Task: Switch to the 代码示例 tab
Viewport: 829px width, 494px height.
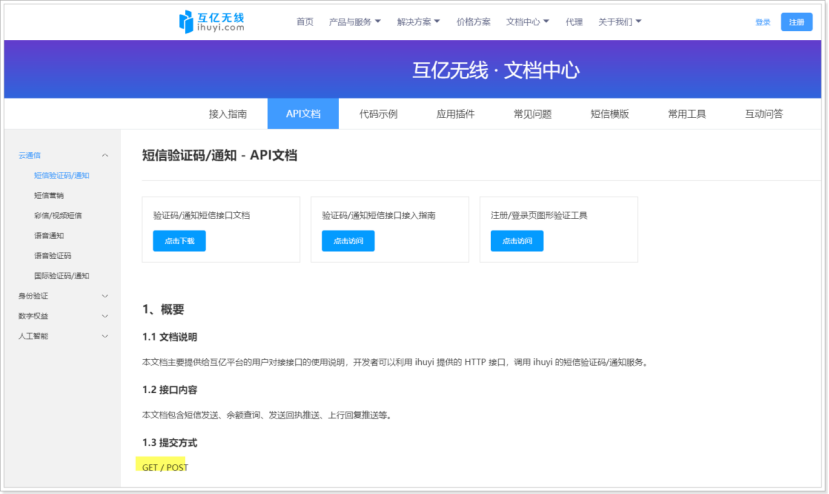Action: (378, 114)
